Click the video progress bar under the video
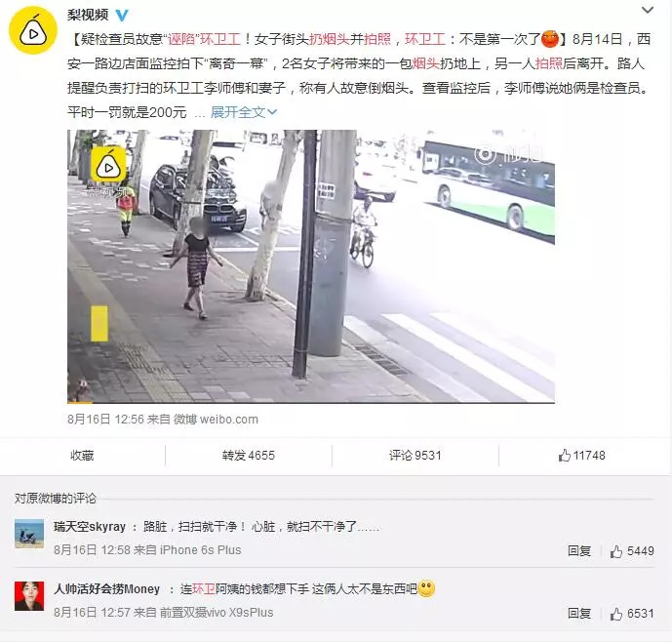The width and height of the screenshot is (672, 643). coord(311,403)
